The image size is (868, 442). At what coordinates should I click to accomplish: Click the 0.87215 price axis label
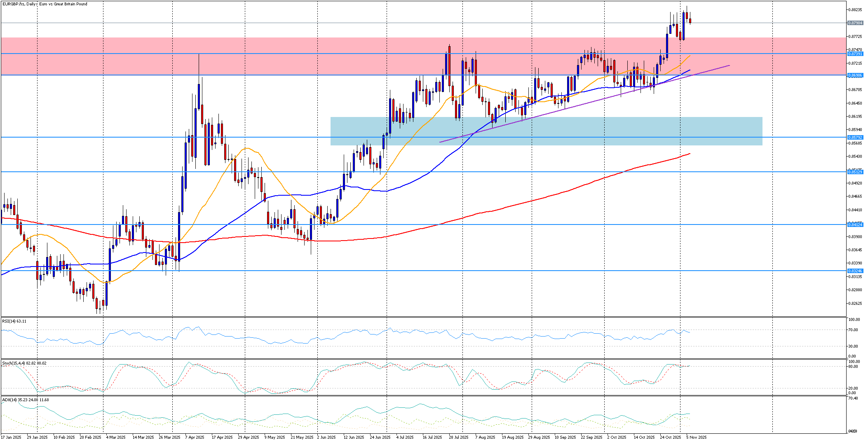(x=855, y=63)
